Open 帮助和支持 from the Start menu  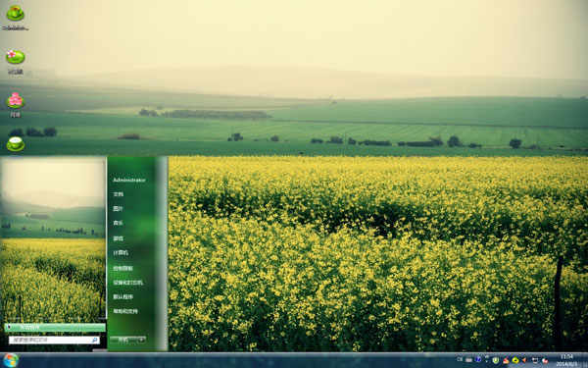pos(125,311)
